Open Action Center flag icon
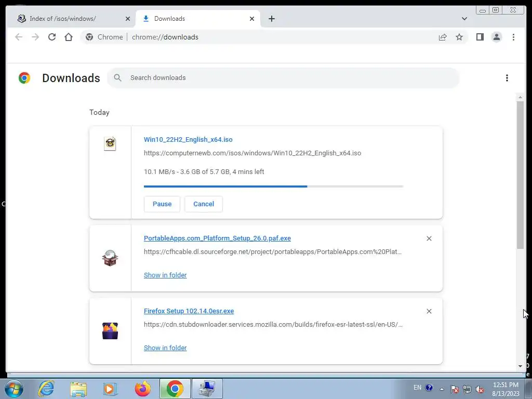 (455, 389)
